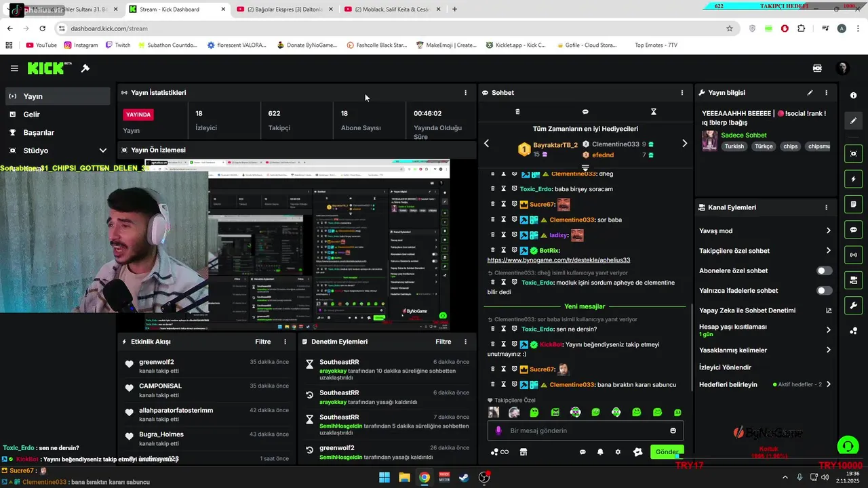
Task: Open the green headset support bubble
Action: coord(848,446)
